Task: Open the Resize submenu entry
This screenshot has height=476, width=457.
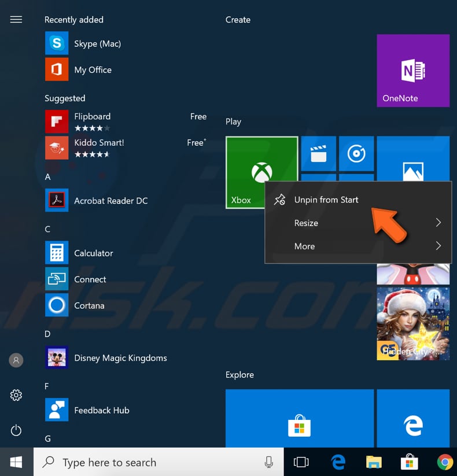Action: pyautogui.click(x=358, y=223)
